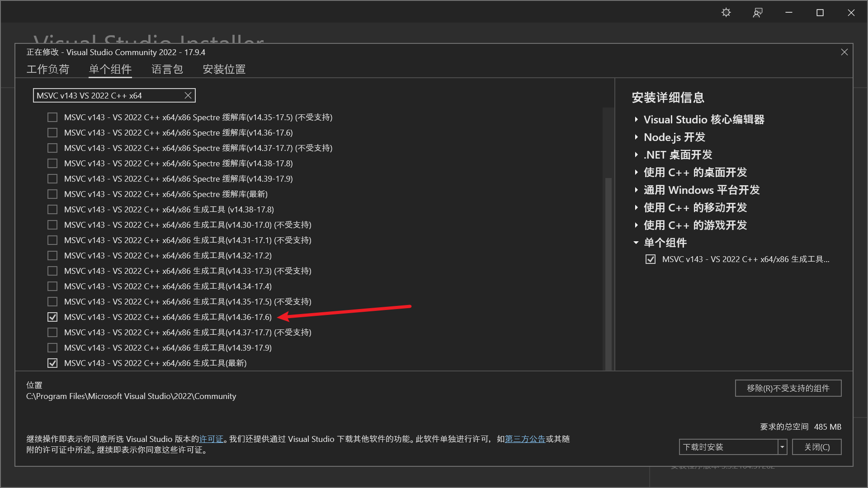
Task: Uncheck the latest (最新) x64/x86 build tools checkbox
Action: (x=52, y=363)
